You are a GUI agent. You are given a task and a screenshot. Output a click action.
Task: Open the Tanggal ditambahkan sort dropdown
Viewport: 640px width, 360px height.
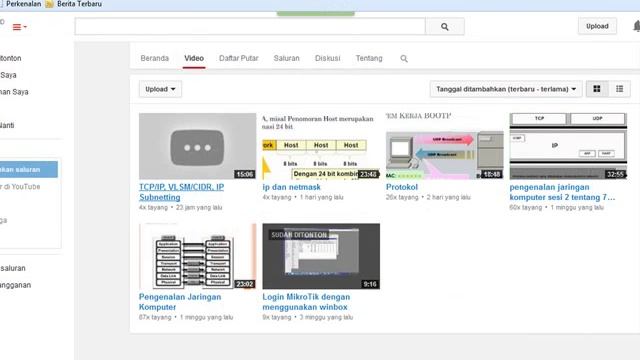click(506, 89)
